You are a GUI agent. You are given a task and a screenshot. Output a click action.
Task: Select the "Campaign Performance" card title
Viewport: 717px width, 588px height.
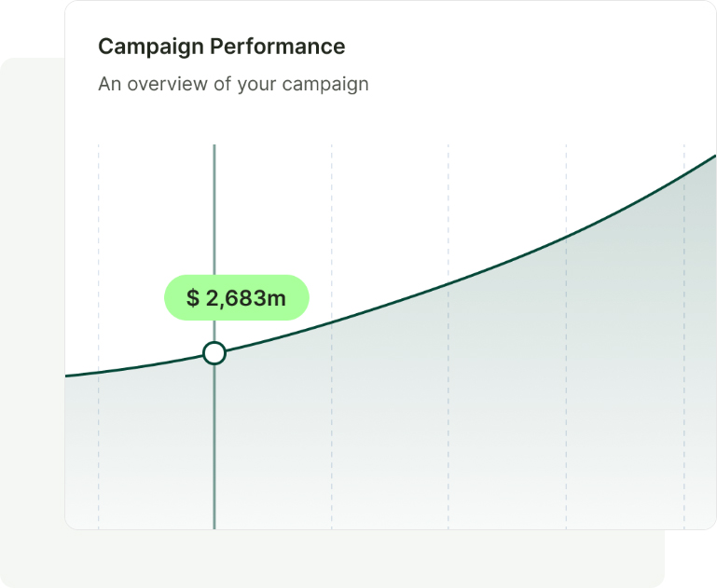coord(221,47)
